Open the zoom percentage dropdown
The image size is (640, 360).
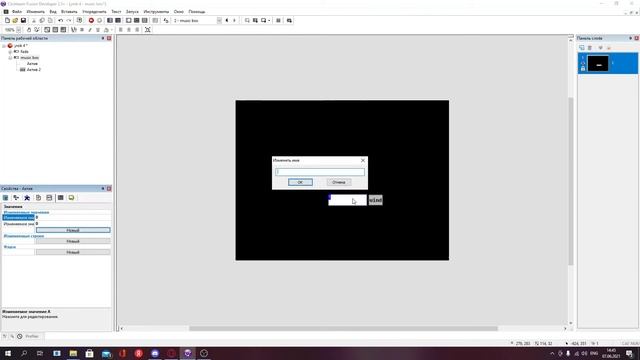[18, 30]
